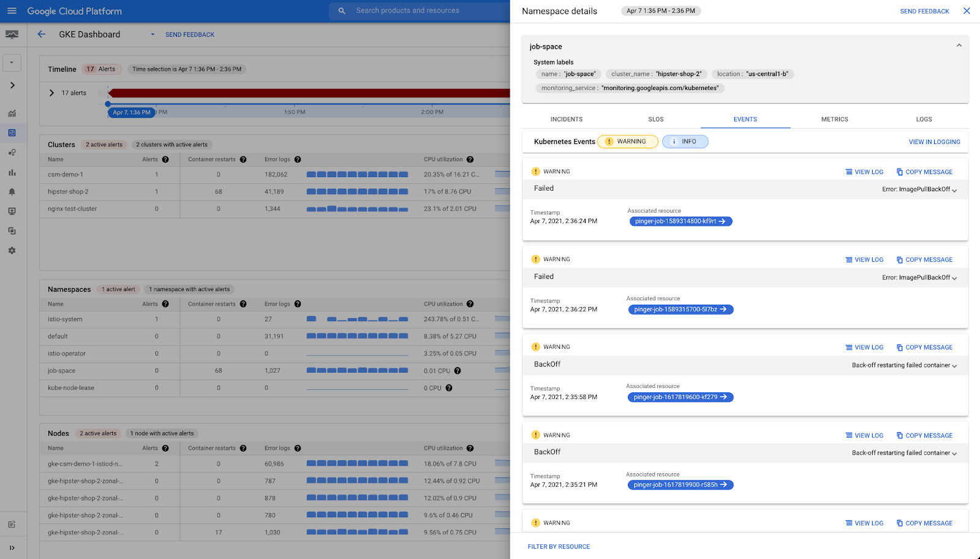Click help icon beside Clusters Error logs
The width and height of the screenshot is (980, 559).
click(298, 159)
